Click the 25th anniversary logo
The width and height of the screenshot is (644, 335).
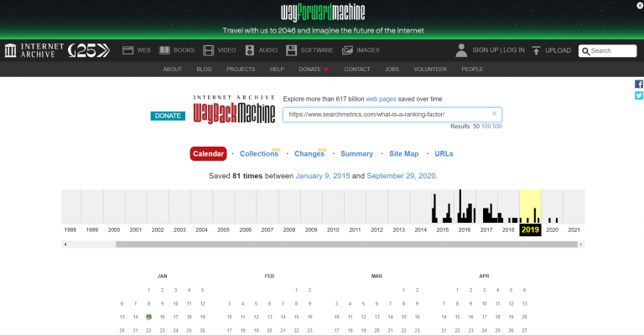(x=89, y=50)
